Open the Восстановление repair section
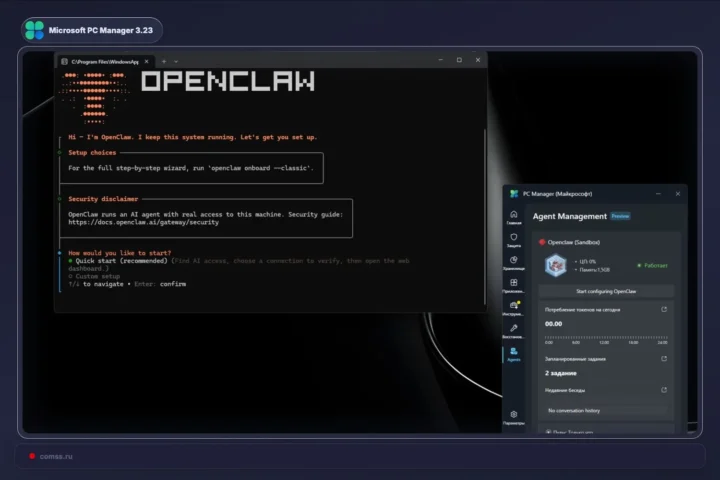The height and width of the screenshot is (480, 720). (514, 331)
